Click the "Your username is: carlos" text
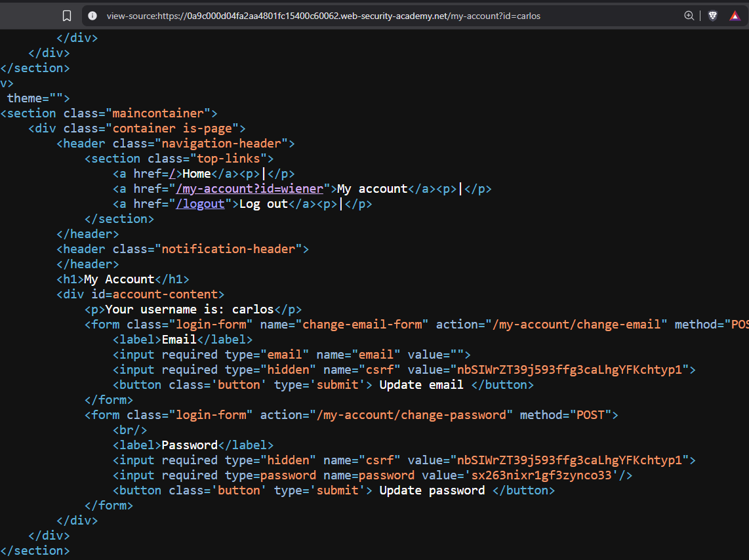This screenshot has width=749, height=560. click(190, 310)
